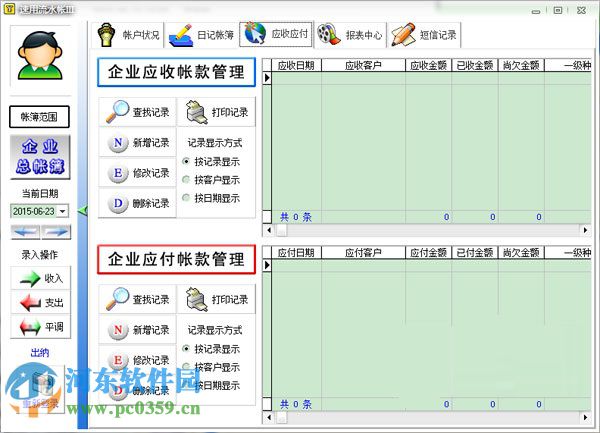Go to next date with right arrow

tap(56, 232)
